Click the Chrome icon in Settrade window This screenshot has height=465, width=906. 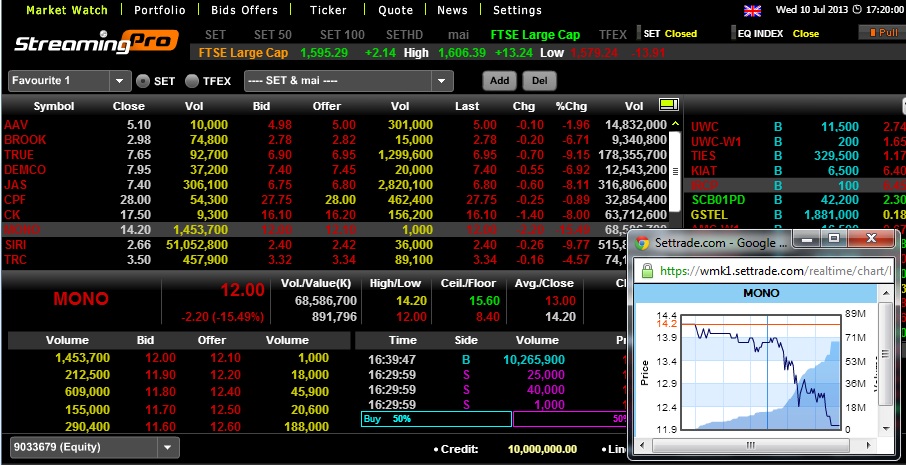point(642,243)
